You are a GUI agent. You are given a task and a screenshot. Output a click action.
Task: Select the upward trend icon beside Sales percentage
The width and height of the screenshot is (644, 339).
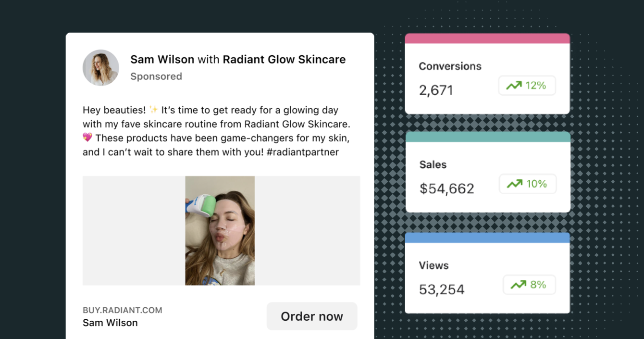click(x=514, y=183)
